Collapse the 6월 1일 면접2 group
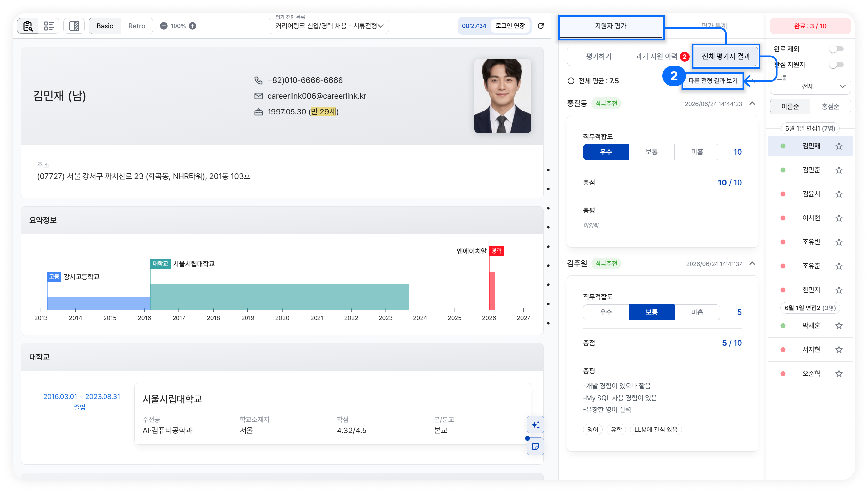Viewport: 868px width, 493px height. [x=810, y=308]
